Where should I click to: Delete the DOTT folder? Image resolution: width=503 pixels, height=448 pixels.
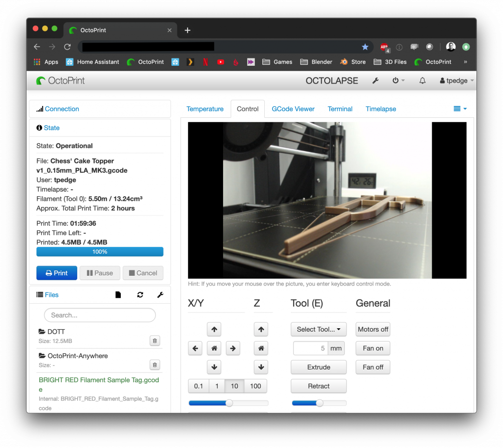tap(155, 341)
